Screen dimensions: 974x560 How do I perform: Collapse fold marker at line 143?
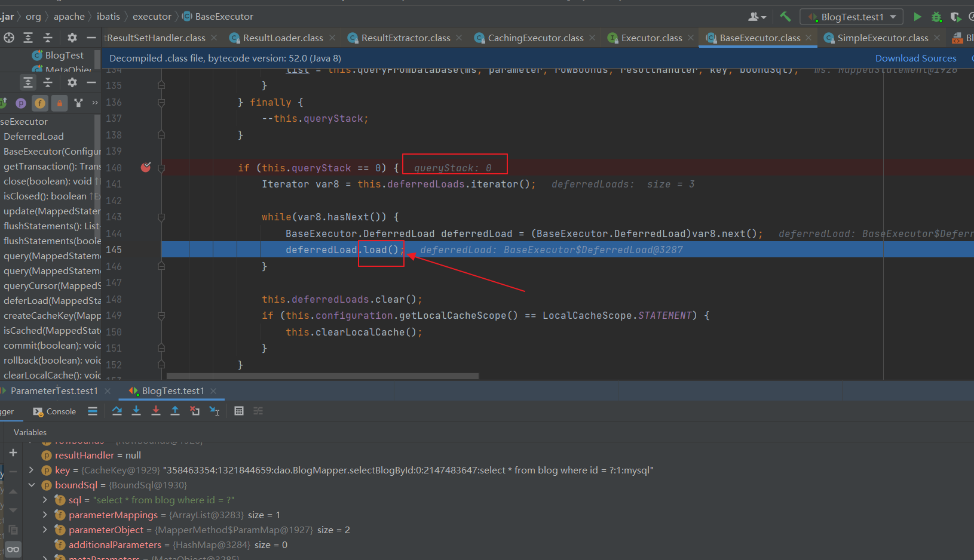point(161,217)
